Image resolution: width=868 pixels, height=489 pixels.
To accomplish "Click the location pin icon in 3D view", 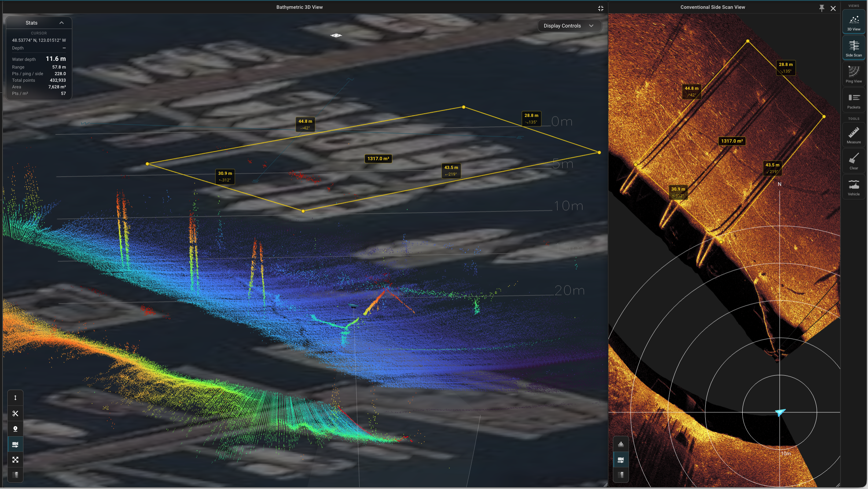I will 15,429.
